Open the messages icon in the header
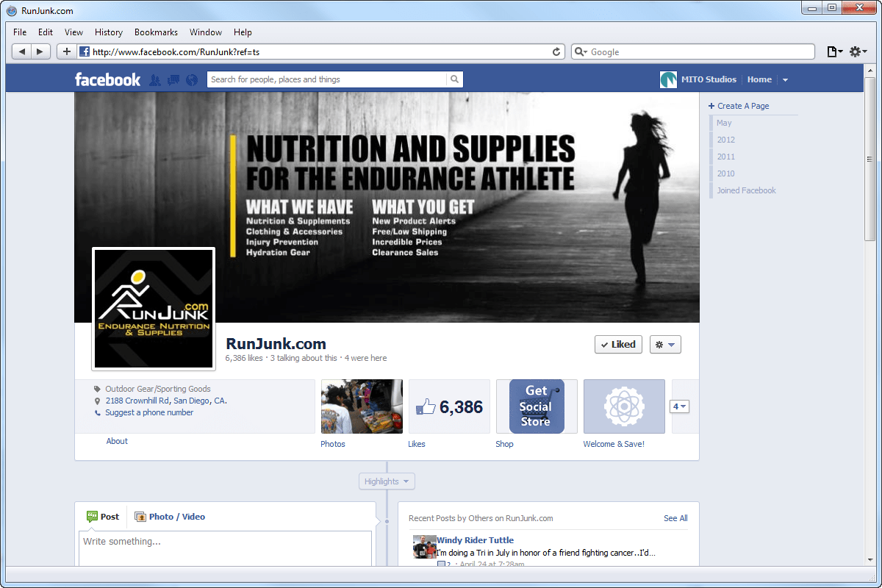The image size is (882, 588). (x=173, y=79)
